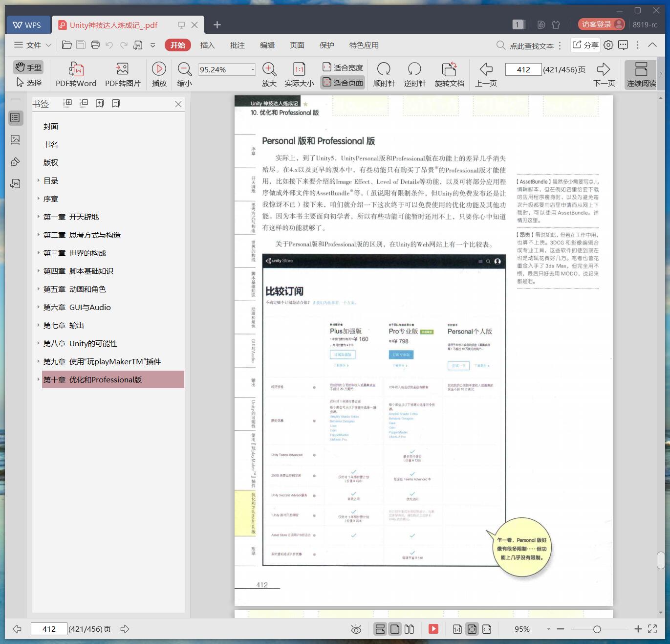Screen dimensions: 670x644
Task: Open the 95.24% zoom dropdown
Action: [x=253, y=69]
